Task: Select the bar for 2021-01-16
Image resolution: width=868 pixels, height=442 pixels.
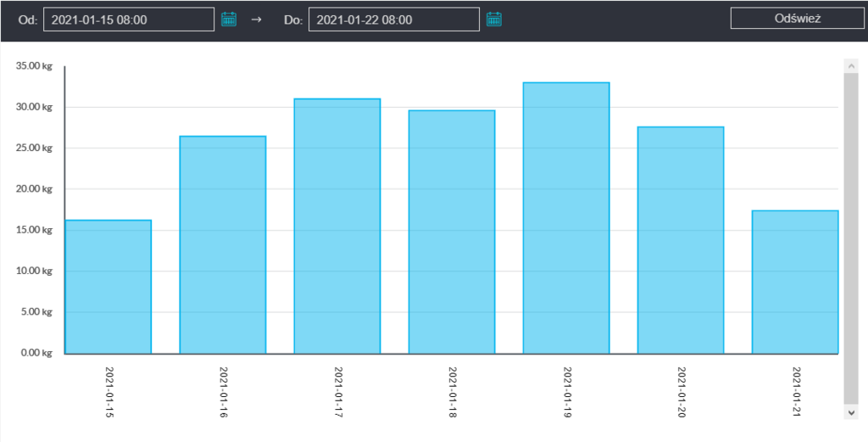Action: [x=223, y=244]
